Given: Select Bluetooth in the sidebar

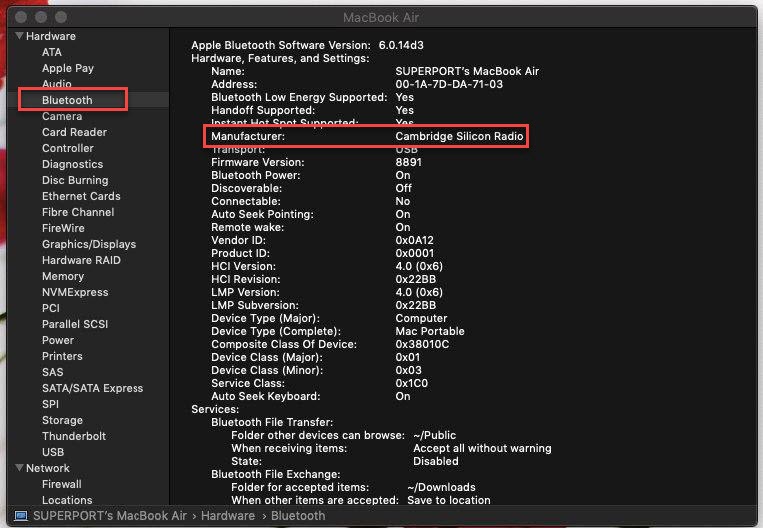Looking at the screenshot, I should [x=67, y=100].
